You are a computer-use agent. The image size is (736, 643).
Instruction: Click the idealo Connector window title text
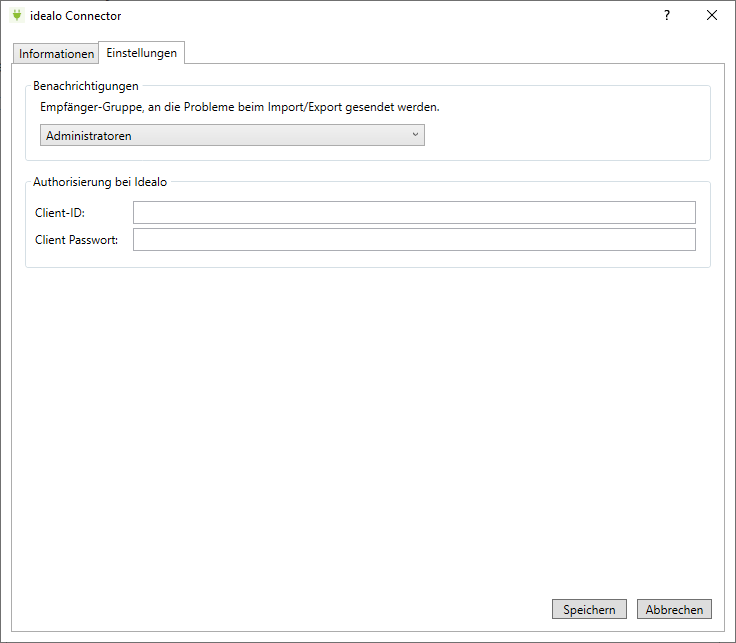tap(76, 16)
